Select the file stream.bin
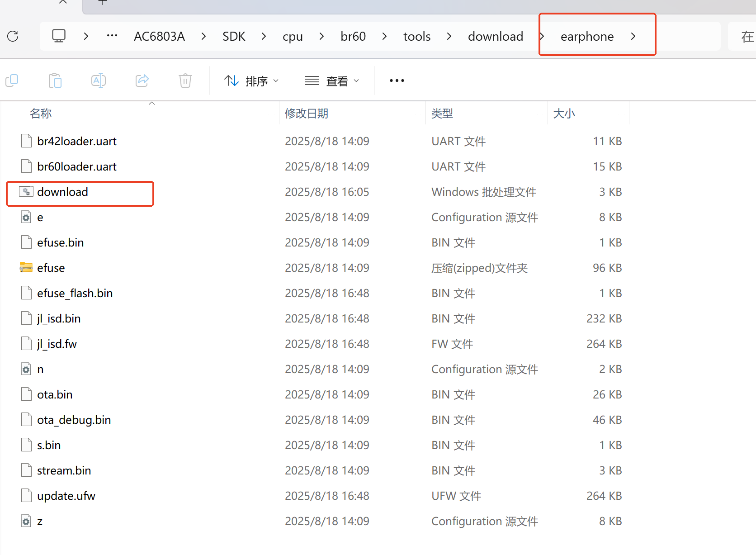 64,470
